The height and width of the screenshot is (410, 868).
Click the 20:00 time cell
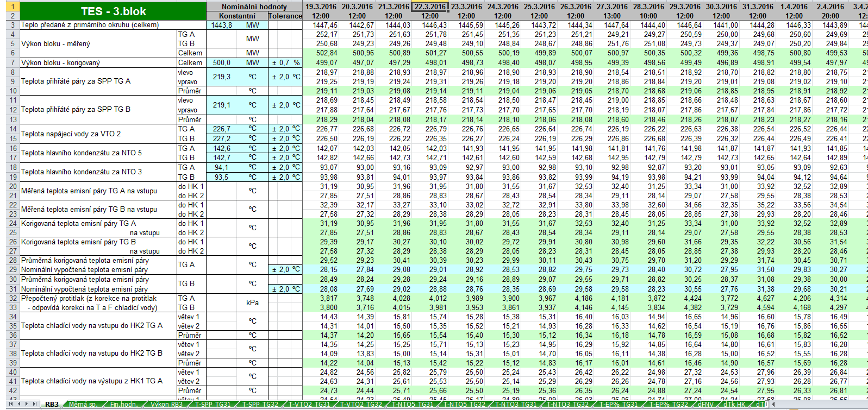tap(830, 16)
